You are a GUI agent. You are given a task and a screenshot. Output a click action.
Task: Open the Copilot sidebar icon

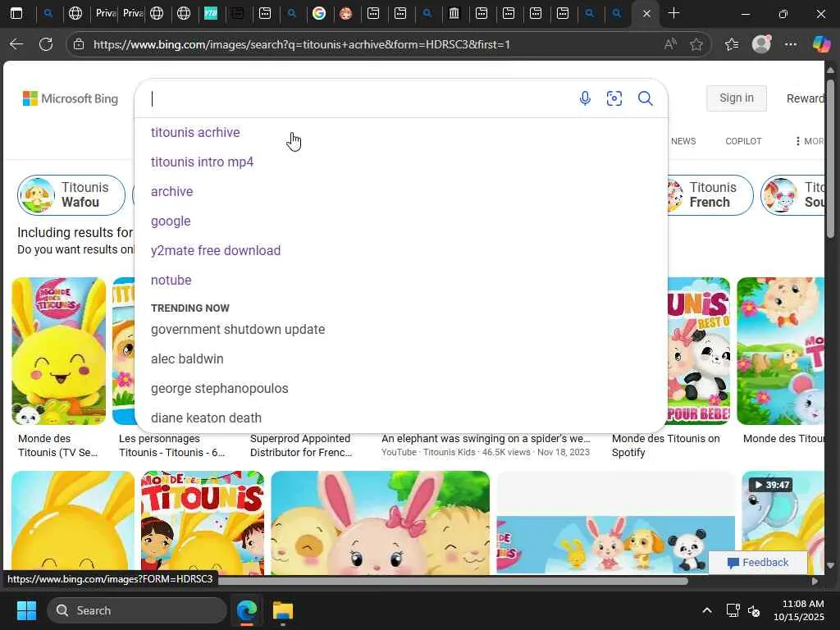point(821,44)
